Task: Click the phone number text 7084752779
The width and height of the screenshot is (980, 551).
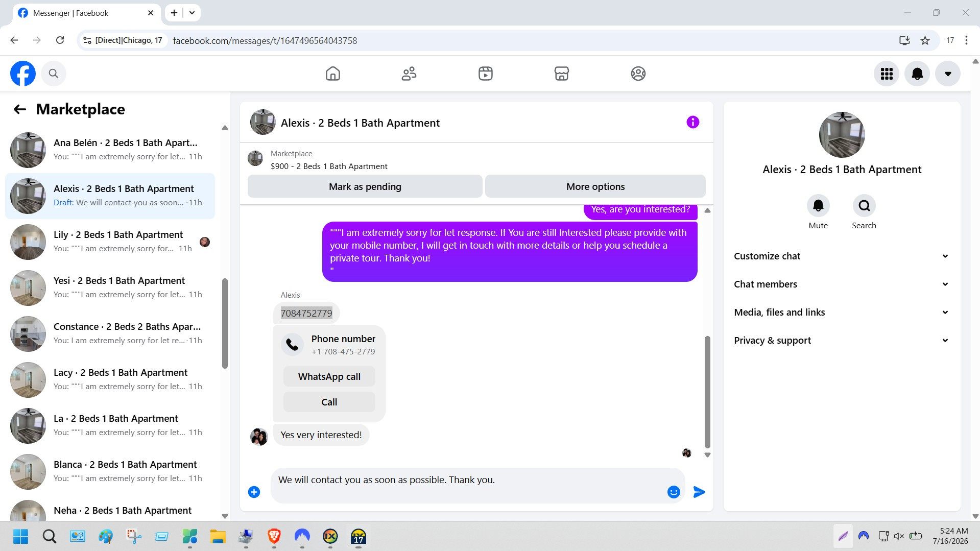Action: point(306,314)
